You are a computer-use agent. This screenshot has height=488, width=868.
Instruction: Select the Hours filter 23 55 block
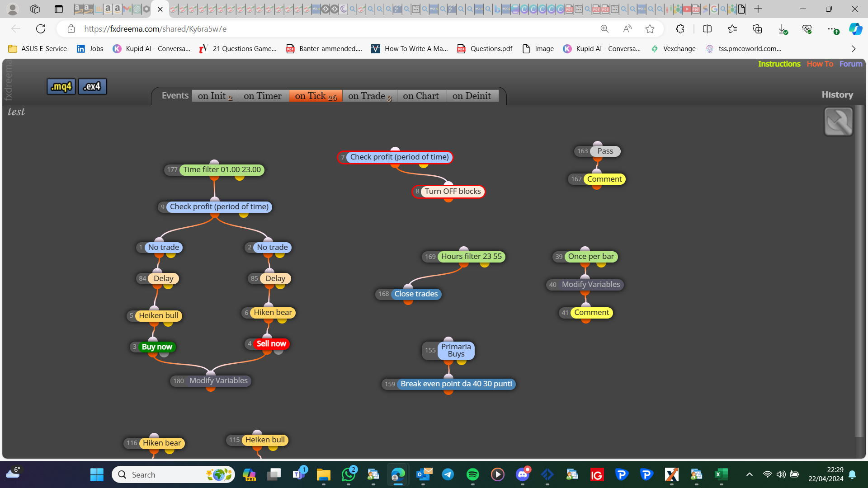coord(463,257)
